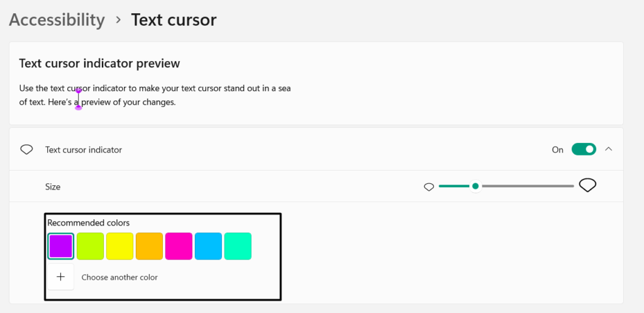644x313 pixels.
Task: Select the purple recommended color
Action: click(x=62, y=246)
